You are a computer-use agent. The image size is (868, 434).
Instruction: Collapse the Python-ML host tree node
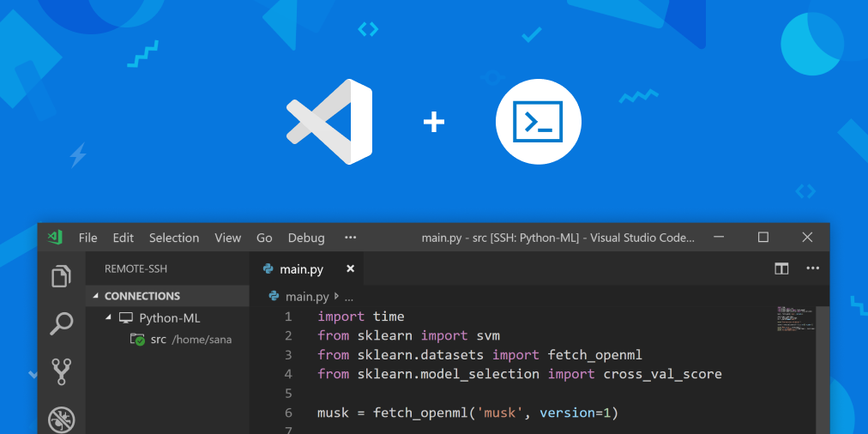(x=109, y=317)
